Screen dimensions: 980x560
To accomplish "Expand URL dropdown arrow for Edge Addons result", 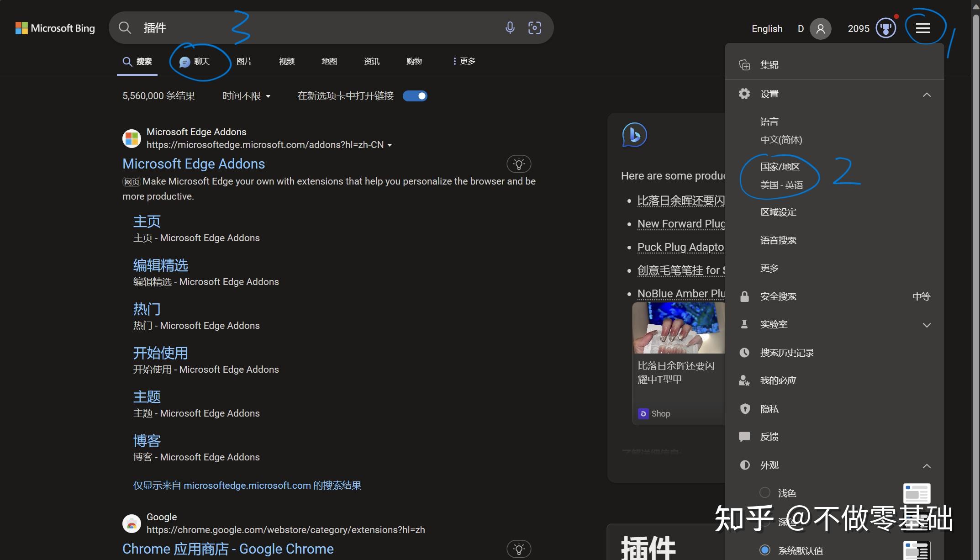I will (390, 145).
